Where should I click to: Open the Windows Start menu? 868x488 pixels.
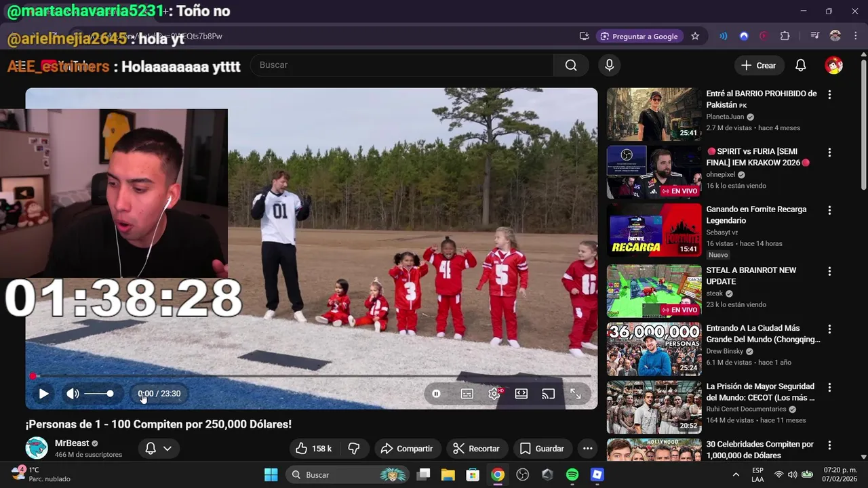(271, 474)
